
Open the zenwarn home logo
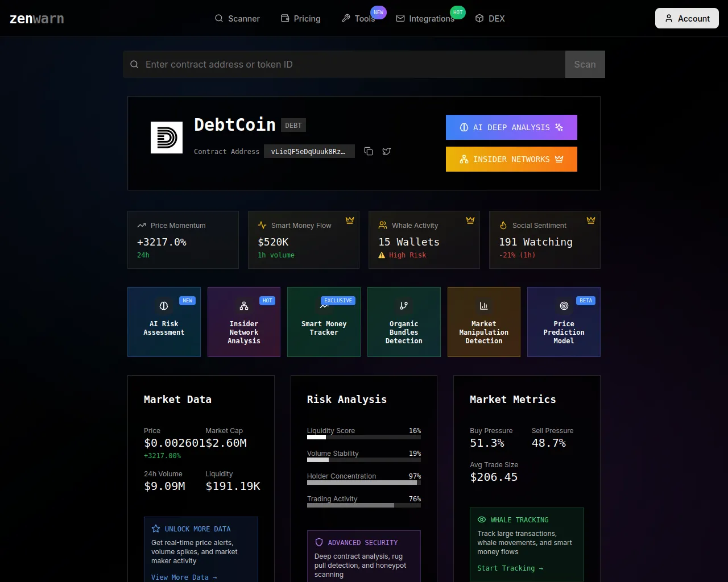click(x=37, y=18)
